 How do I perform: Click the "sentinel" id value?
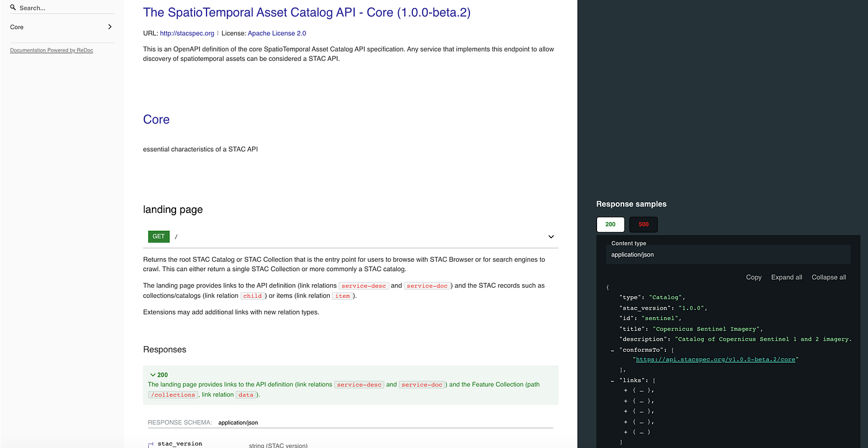[661, 318]
